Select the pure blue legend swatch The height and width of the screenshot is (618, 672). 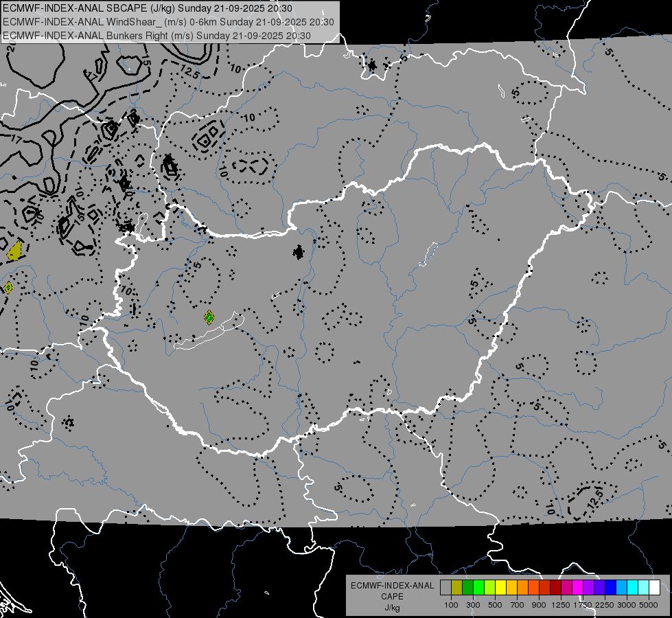click(611, 588)
